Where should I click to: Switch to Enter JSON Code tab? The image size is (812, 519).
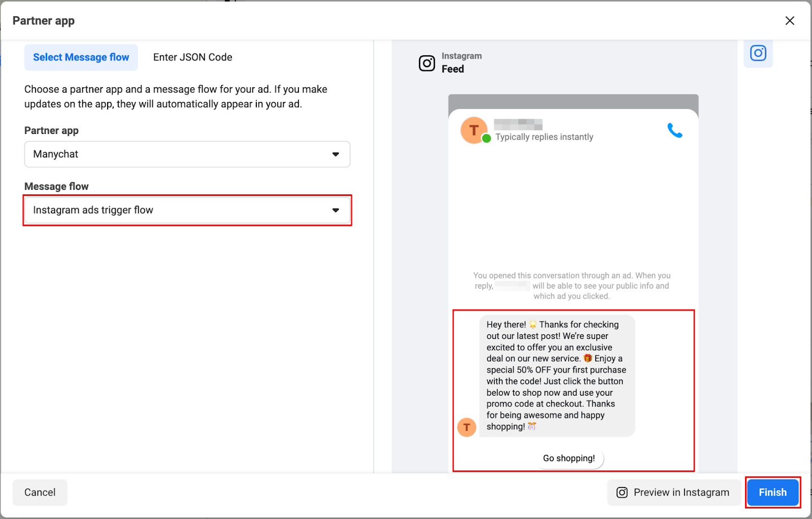[x=192, y=57]
